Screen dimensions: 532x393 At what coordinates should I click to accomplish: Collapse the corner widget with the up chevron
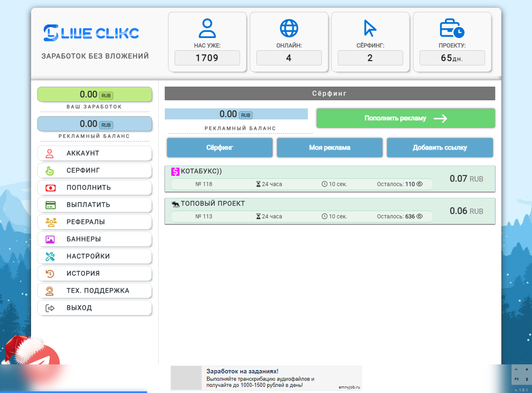pyautogui.click(x=516, y=370)
